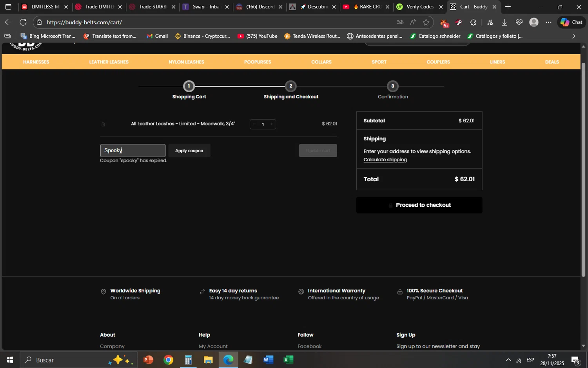Click the Buscar taskbar search box
588x368 pixels.
point(78,360)
